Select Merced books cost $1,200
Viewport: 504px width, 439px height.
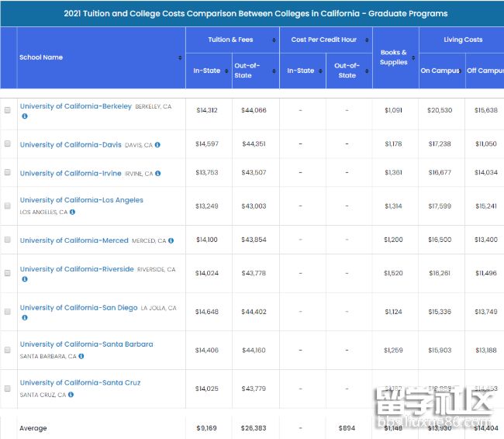pyautogui.click(x=393, y=240)
